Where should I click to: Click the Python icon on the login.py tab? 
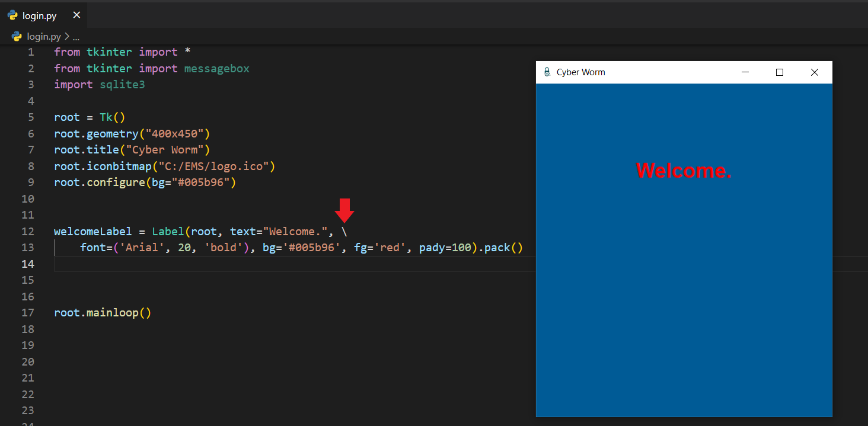12,15
